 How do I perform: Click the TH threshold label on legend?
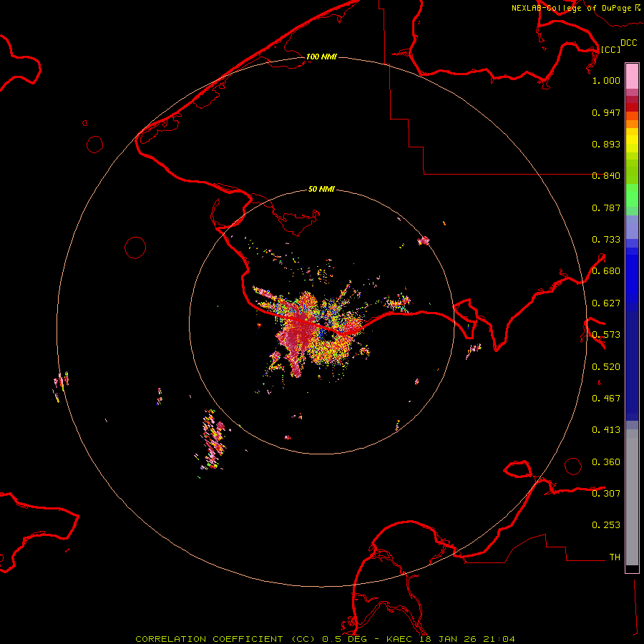coord(614,557)
